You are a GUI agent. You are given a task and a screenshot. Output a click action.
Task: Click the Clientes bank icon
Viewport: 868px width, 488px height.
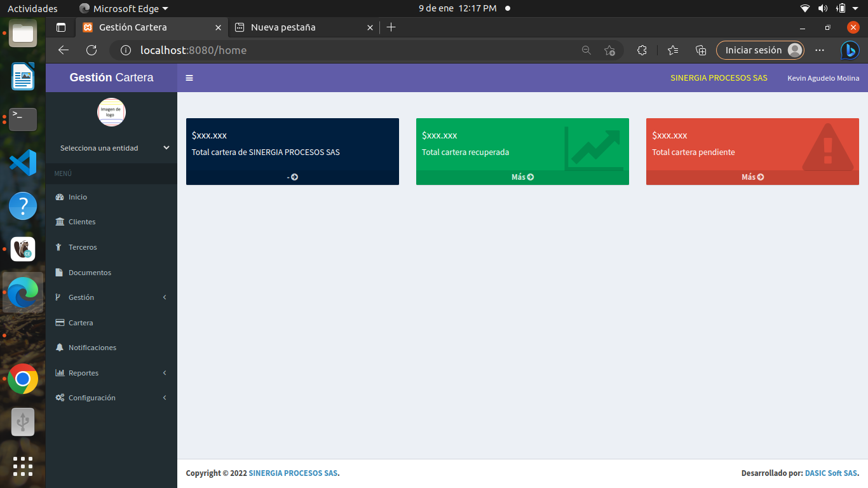coord(60,222)
